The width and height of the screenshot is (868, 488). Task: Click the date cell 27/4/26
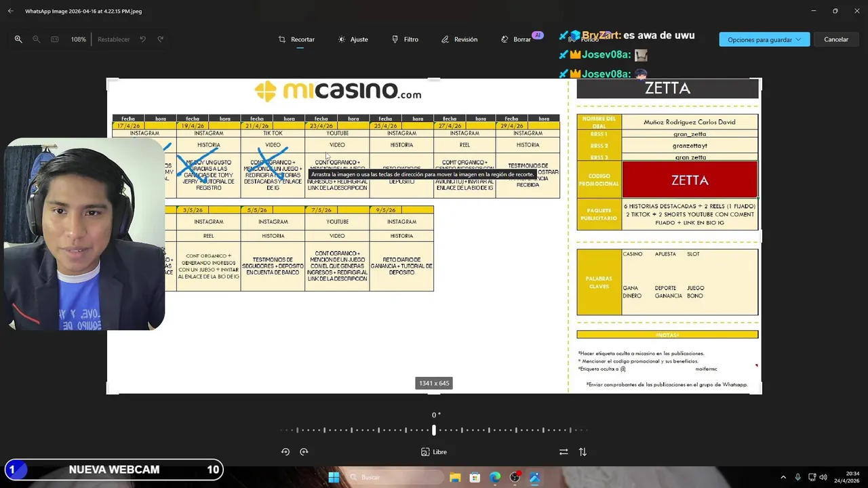[x=450, y=126]
